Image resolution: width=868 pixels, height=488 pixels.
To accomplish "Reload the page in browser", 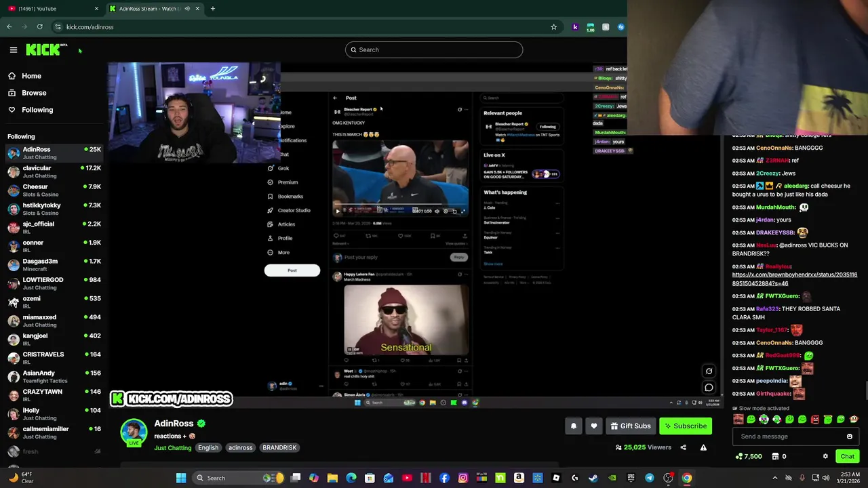I will point(39,27).
